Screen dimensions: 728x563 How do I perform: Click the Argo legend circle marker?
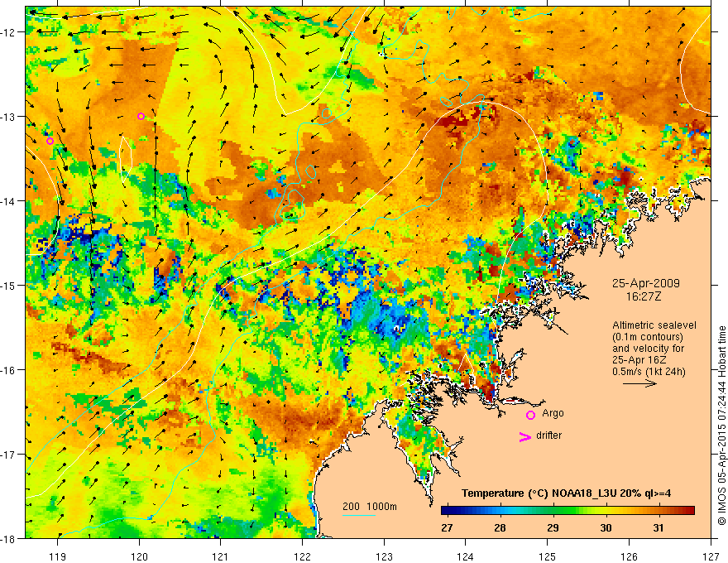(530, 416)
